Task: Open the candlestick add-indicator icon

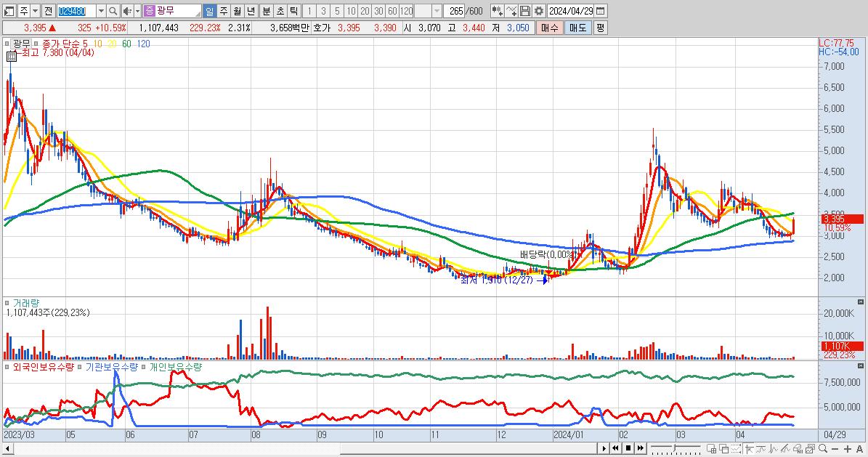Action: (x=497, y=11)
